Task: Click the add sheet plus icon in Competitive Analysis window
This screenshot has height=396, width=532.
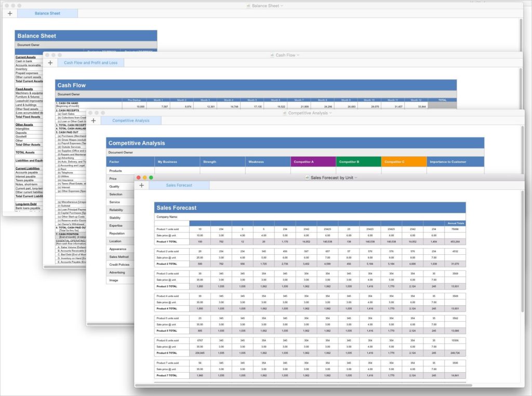Action: pyautogui.click(x=94, y=120)
